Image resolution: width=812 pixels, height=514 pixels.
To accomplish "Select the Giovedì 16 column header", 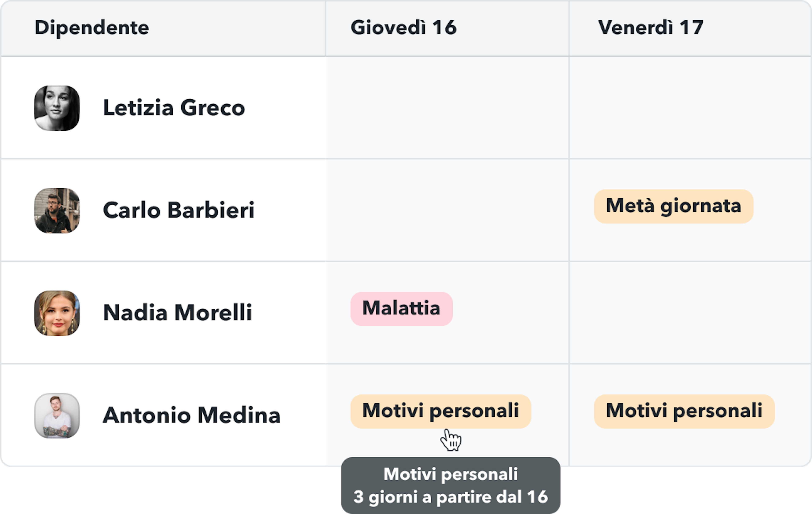I will (403, 28).
